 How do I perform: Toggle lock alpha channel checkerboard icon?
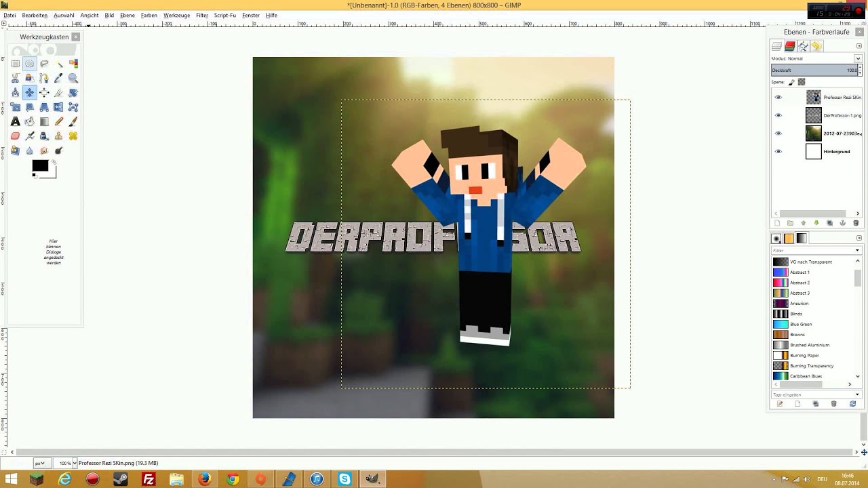(801, 82)
